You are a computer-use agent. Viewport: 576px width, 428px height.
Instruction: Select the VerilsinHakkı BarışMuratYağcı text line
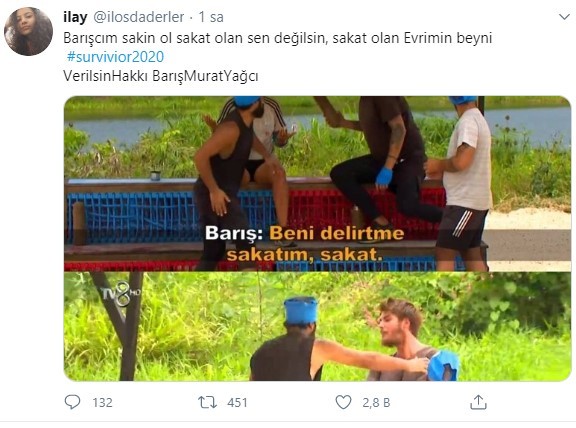tap(161, 76)
